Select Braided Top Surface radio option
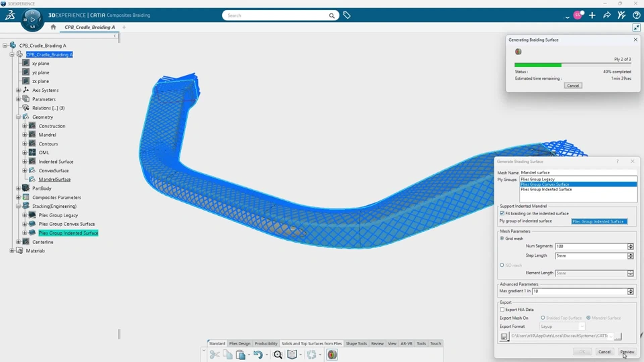Image resolution: width=644 pixels, height=362 pixels. (543, 318)
